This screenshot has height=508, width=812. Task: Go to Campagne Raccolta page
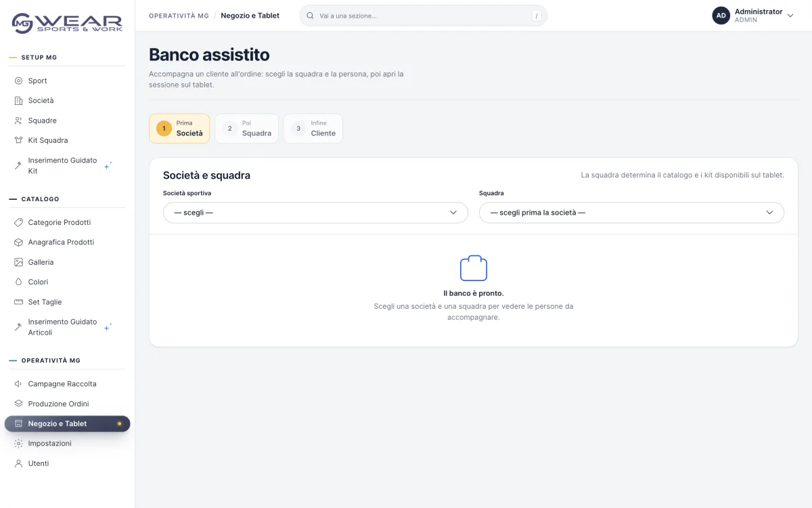pyautogui.click(x=67, y=384)
